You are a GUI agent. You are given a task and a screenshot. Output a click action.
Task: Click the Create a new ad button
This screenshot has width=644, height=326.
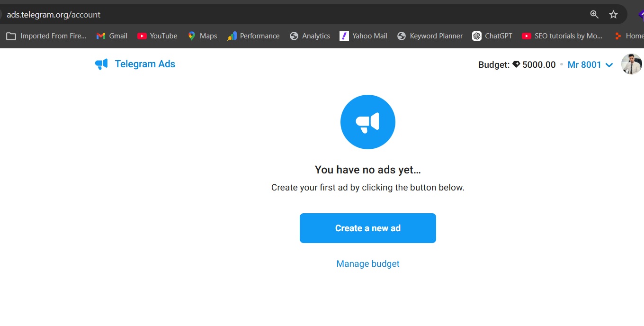(368, 228)
